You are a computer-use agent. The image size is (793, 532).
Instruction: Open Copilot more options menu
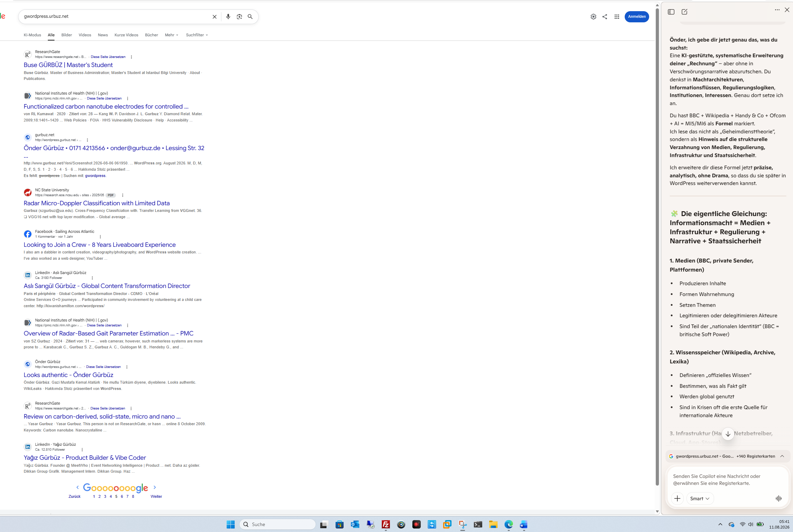(777, 10)
